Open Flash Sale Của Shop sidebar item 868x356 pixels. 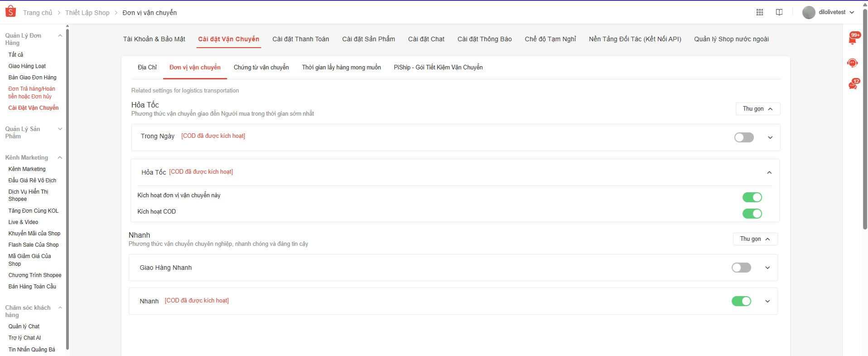pos(34,245)
